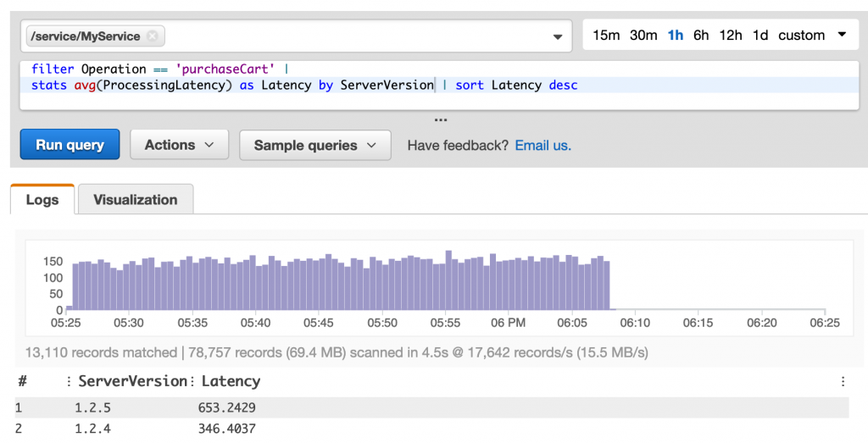Image resolution: width=868 pixels, height=443 pixels.
Task: Follow the Email us feedback link
Action: (542, 145)
